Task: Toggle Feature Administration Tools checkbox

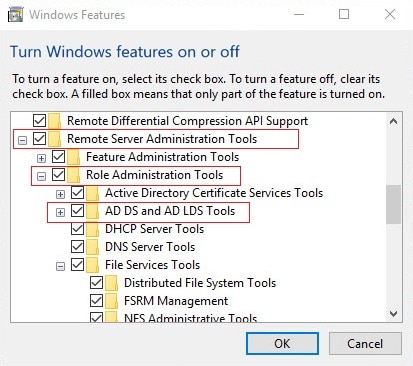Action: (58, 156)
